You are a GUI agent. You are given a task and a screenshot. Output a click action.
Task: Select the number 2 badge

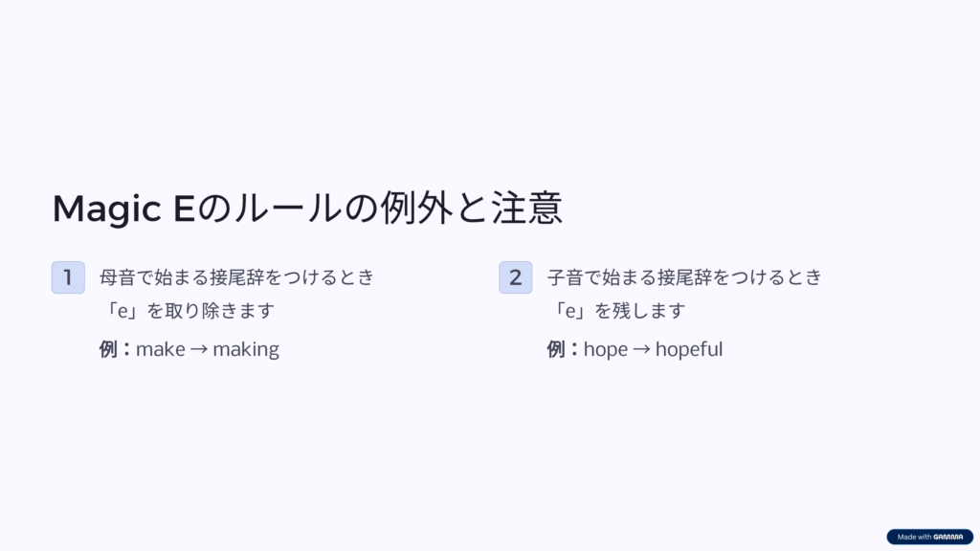516,277
